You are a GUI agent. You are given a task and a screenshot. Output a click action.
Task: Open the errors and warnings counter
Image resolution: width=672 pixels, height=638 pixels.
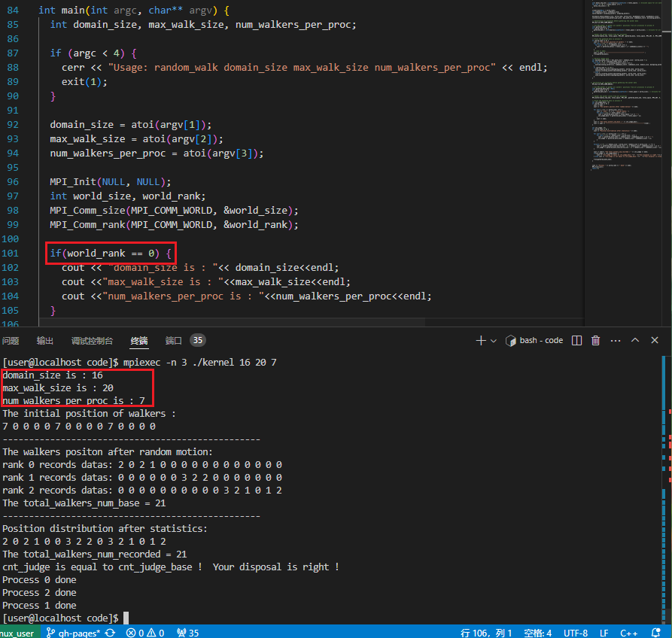point(145,633)
